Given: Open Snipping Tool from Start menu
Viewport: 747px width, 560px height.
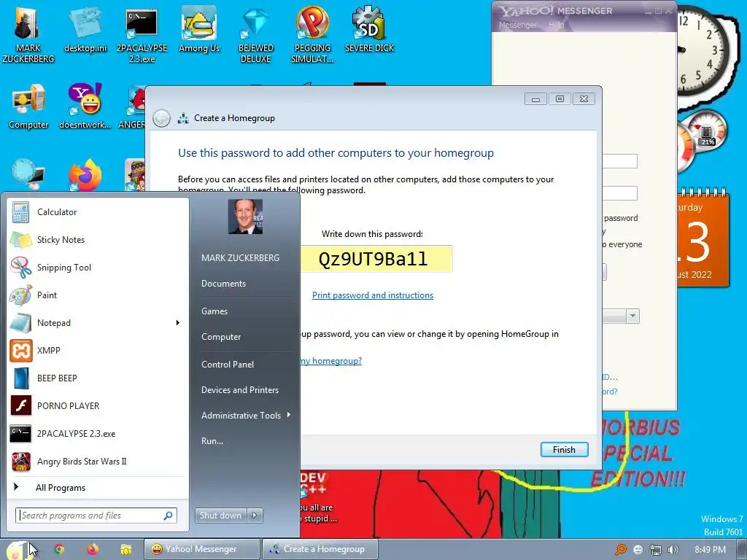Looking at the screenshot, I should click(98, 267).
